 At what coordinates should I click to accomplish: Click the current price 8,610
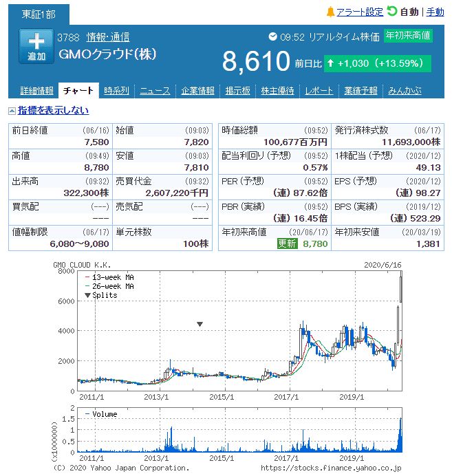click(x=256, y=62)
